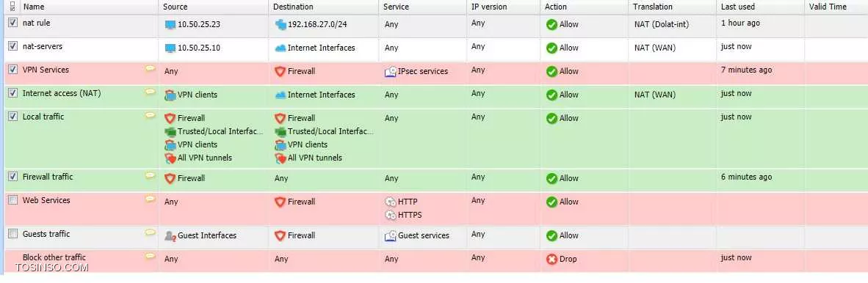868x283 pixels.
Task: Click the IPsec services icon in VPN Services row
Action: click(390, 71)
